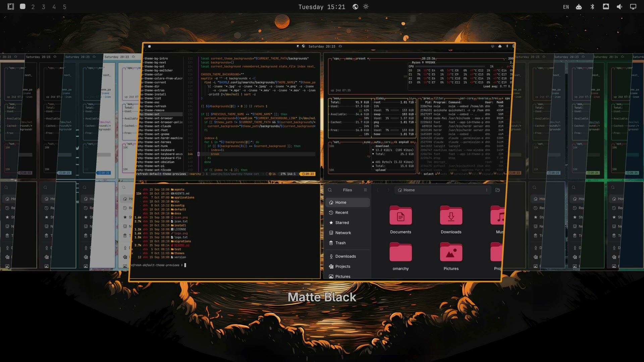644x362 pixels.
Task: Click the Starred entry in Files sidebar
Action: point(347,223)
